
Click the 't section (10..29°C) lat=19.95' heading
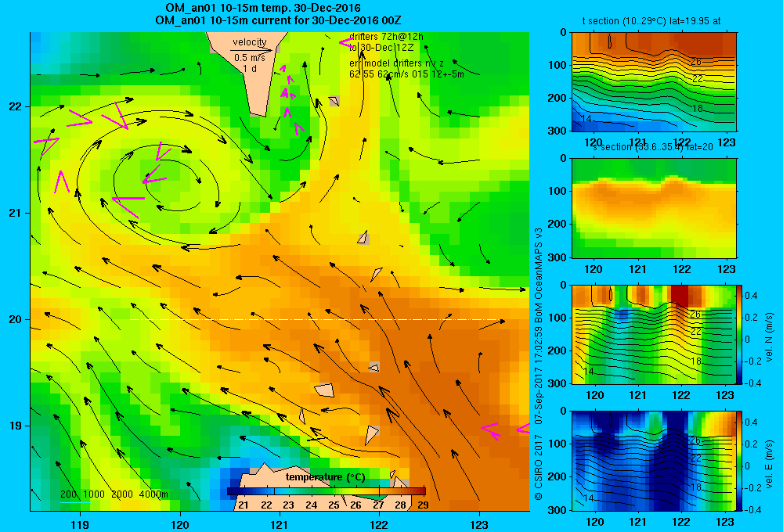(x=651, y=21)
